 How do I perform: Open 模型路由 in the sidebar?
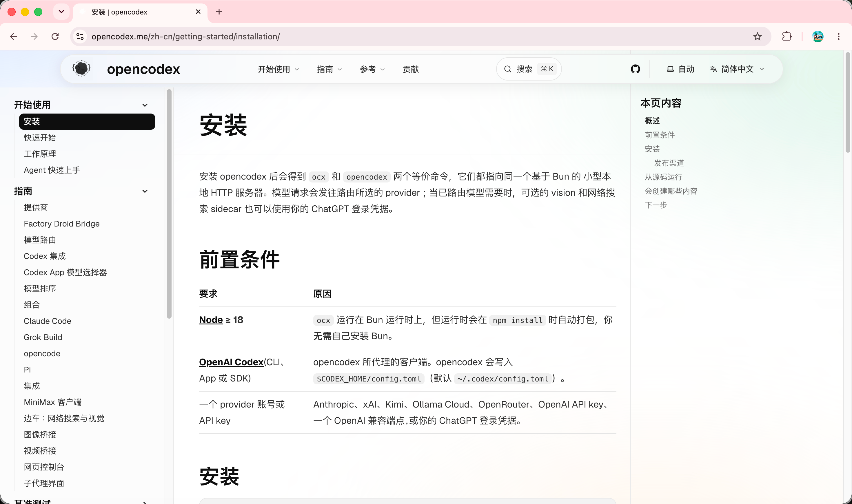[40, 240]
